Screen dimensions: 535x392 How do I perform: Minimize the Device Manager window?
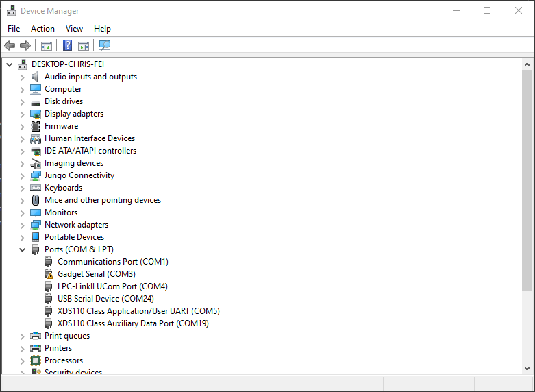(456, 10)
